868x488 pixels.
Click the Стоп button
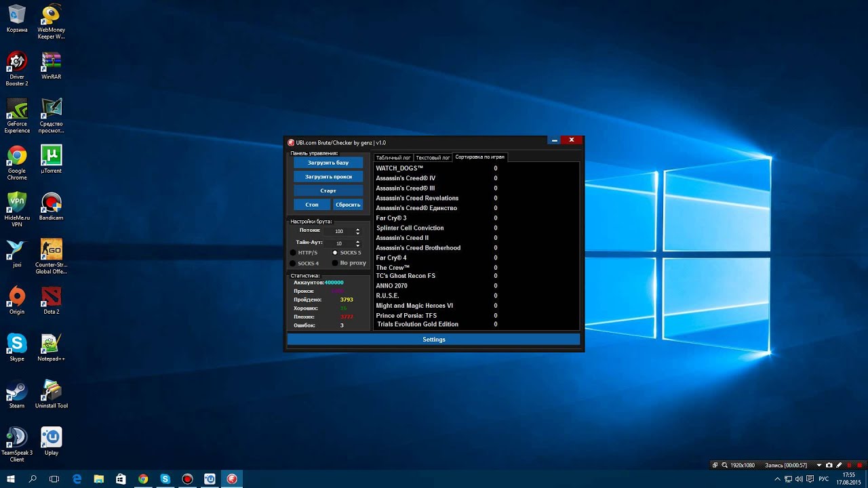[312, 204]
